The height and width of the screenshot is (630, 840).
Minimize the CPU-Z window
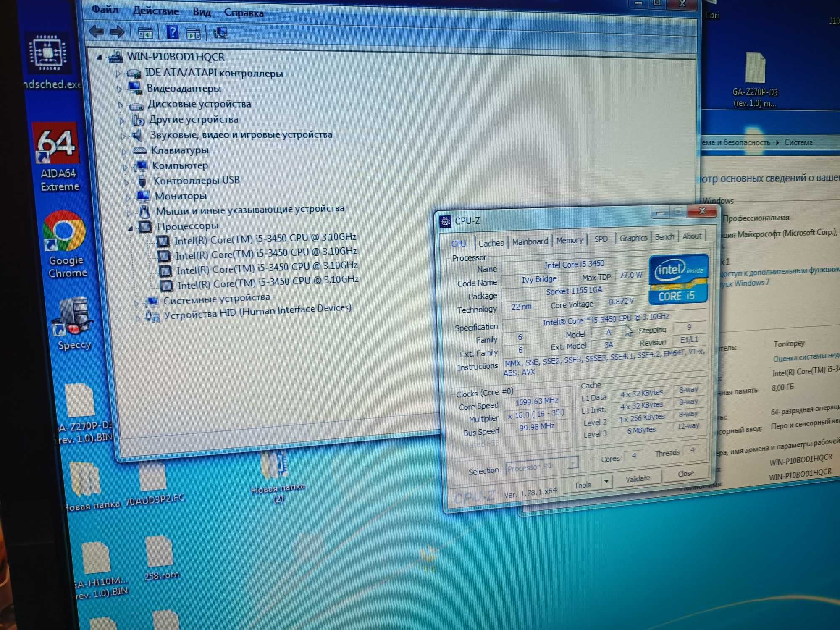[x=660, y=213]
